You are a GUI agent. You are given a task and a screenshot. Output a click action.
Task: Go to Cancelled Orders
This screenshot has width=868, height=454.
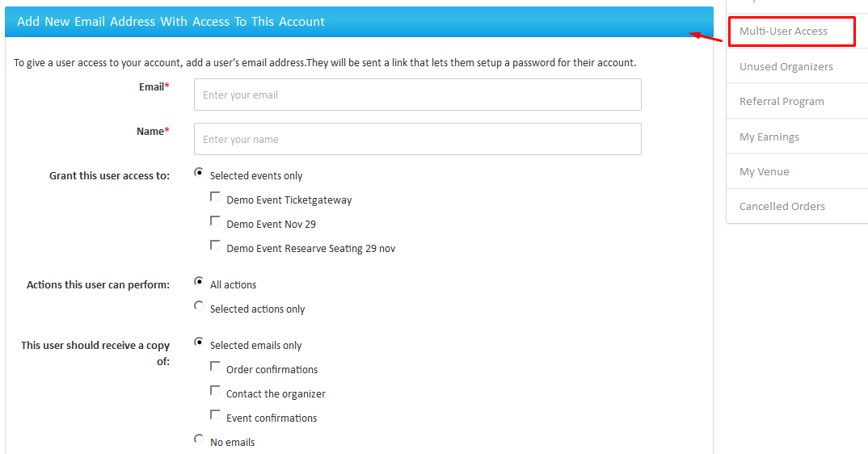[782, 206]
